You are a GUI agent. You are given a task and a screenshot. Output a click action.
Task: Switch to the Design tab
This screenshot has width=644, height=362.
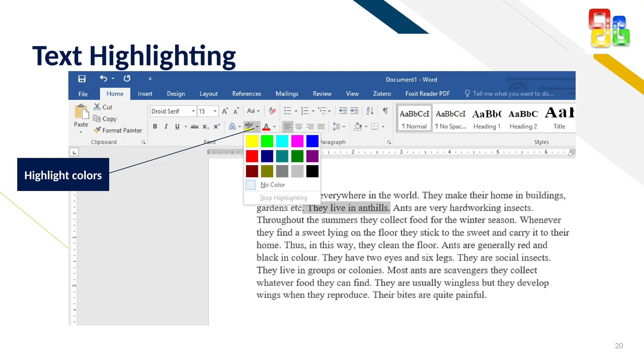(x=176, y=94)
